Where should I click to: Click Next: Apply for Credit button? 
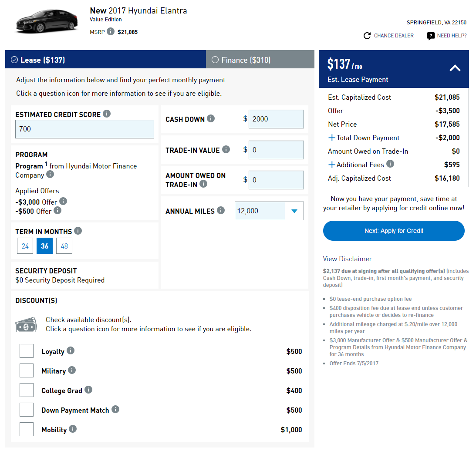coord(394,231)
